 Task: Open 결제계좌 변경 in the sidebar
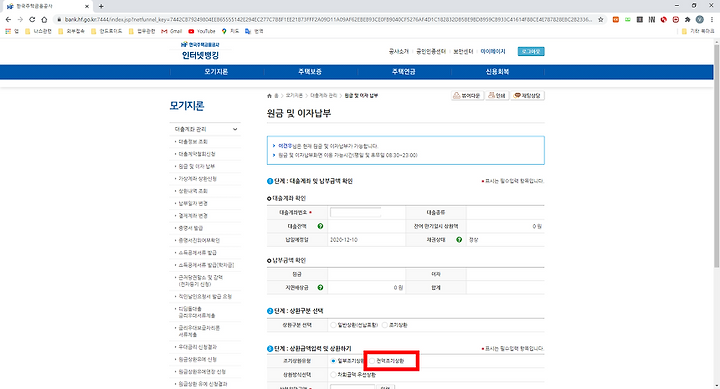pyautogui.click(x=193, y=216)
